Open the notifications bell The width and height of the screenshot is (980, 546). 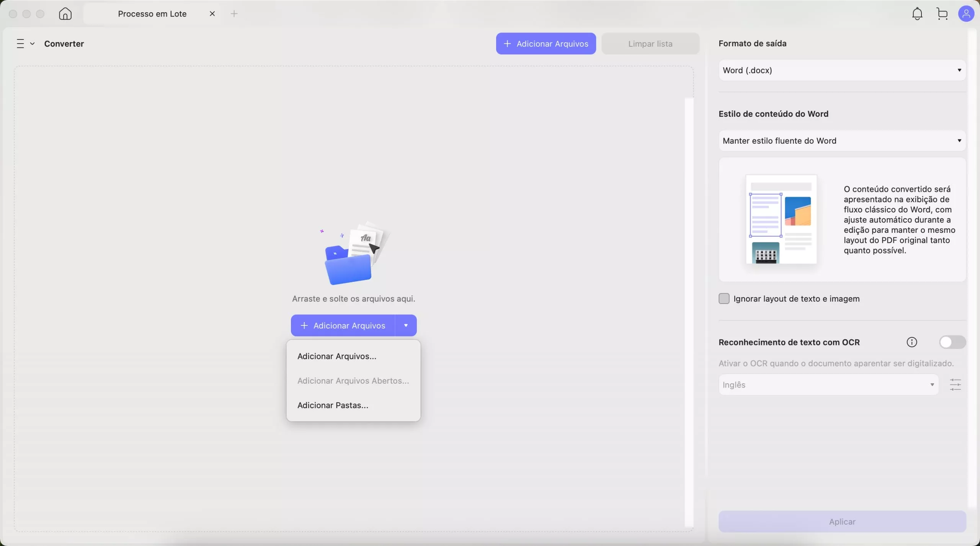[917, 14]
